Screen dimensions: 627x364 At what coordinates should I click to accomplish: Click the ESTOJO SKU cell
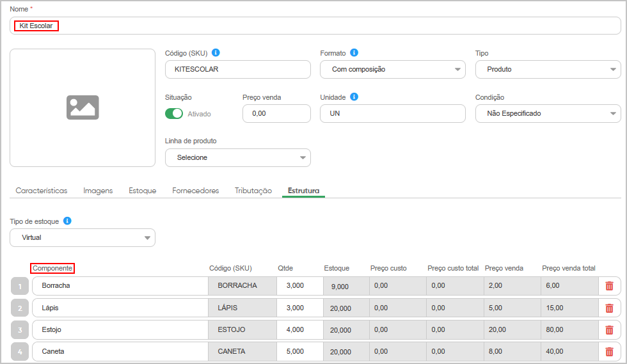[242, 329]
